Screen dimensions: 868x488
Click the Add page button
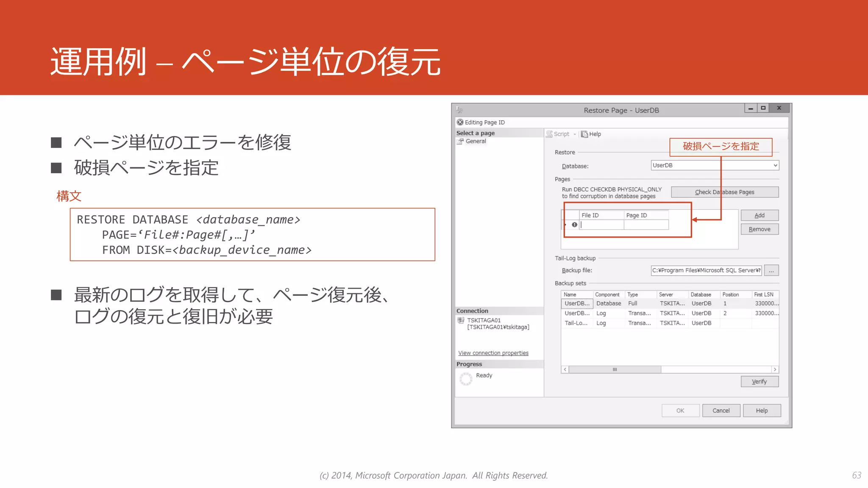click(x=759, y=215)
